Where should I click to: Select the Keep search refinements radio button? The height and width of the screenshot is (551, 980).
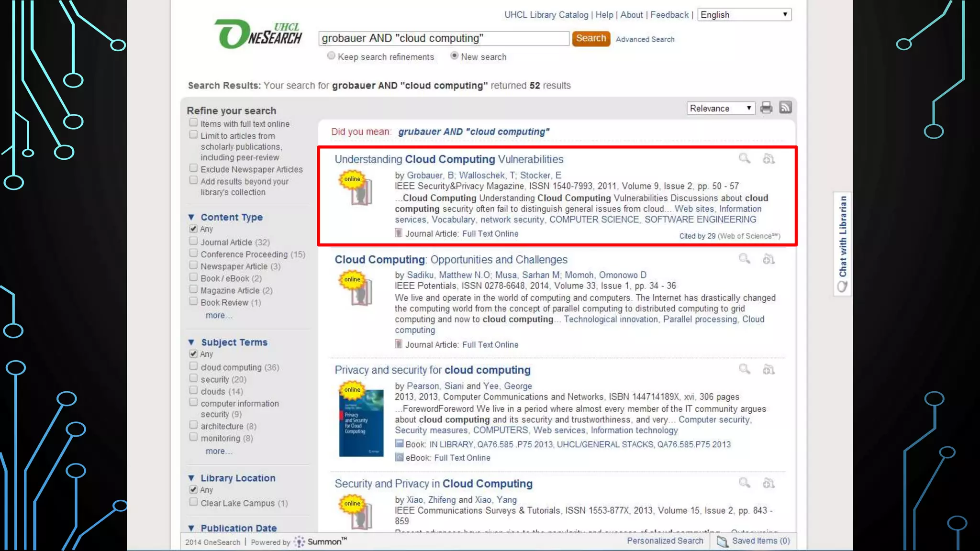pos(331,56)
